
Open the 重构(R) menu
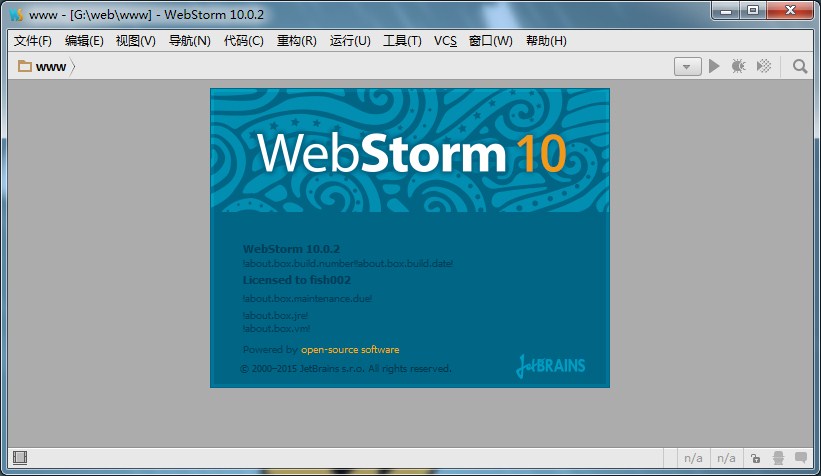point(296,41)
